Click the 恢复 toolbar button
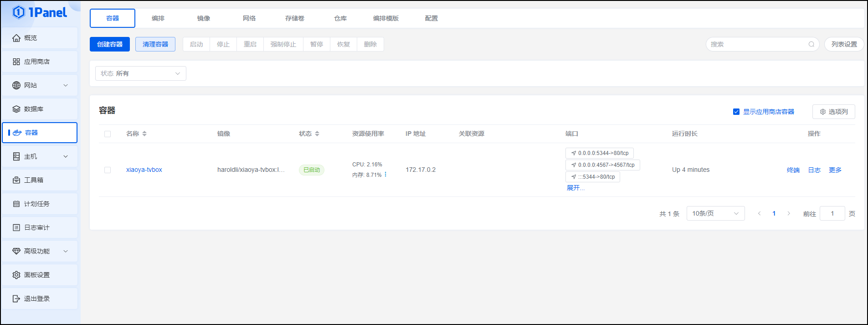The width and height of the screenshot is (868, 325). pos(344,44)
